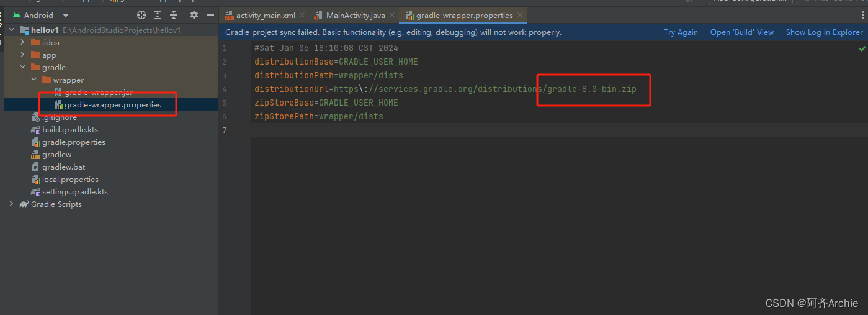Click the Collapse All icon in project panel
Screen dimensions: 868x315
[x=174, y=15]
